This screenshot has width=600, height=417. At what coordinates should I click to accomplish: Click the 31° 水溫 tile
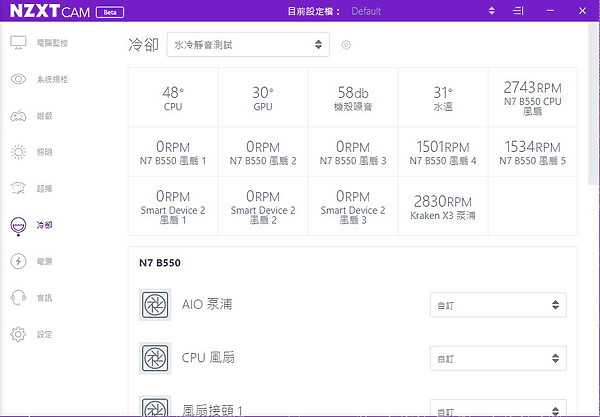pyautogui.click(x=443, y=98)
